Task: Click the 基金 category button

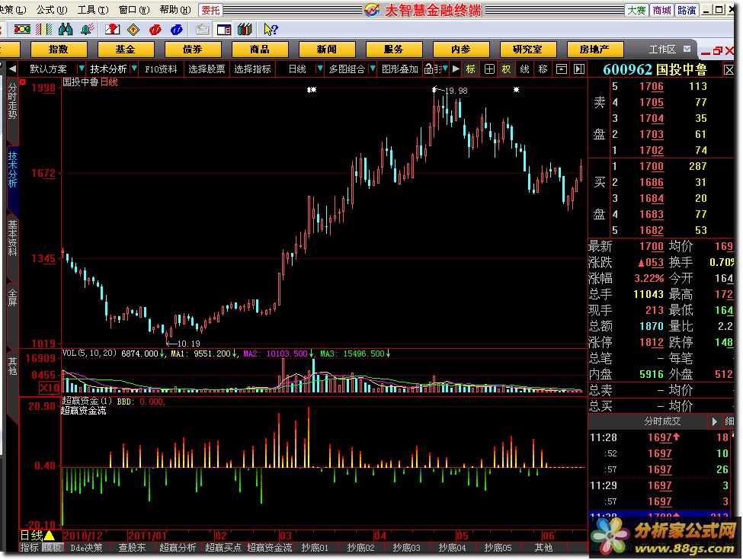Action: (x=126, y=50)
